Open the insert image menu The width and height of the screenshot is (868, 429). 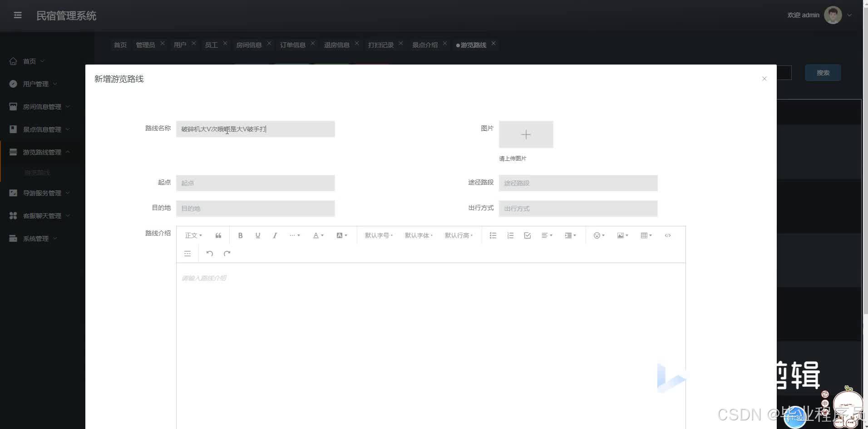pyautogui.click(x=623, y=235)
